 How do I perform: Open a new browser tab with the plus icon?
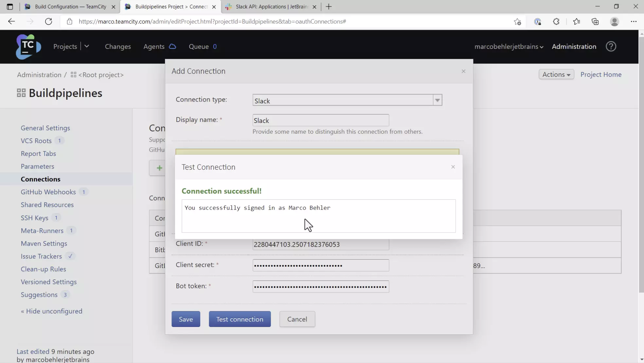(x=329, y=7)
